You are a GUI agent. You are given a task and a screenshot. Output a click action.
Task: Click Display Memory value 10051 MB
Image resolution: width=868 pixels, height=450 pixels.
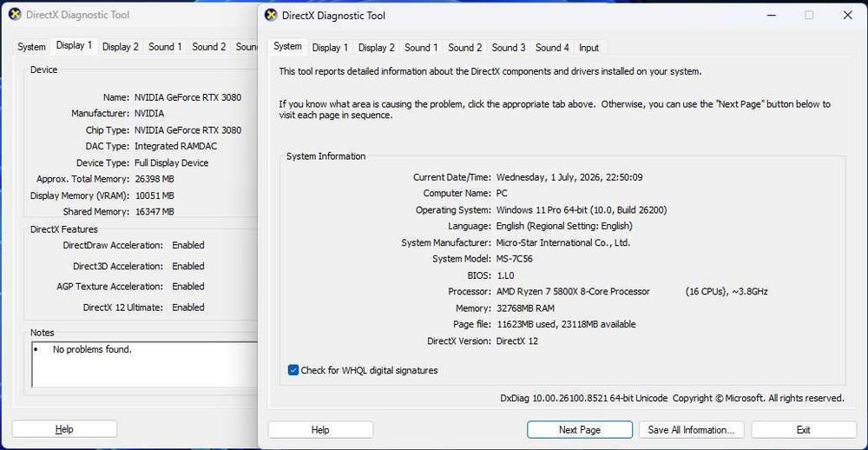coord(155,195)
